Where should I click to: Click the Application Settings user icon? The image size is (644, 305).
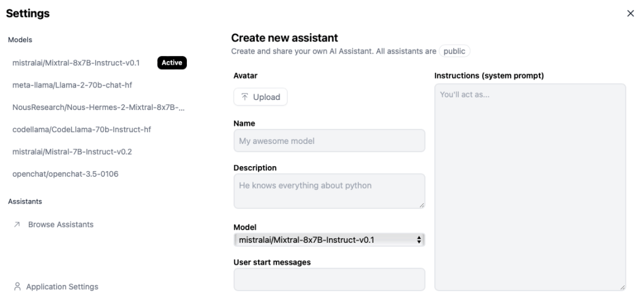[x=17, y=287]
